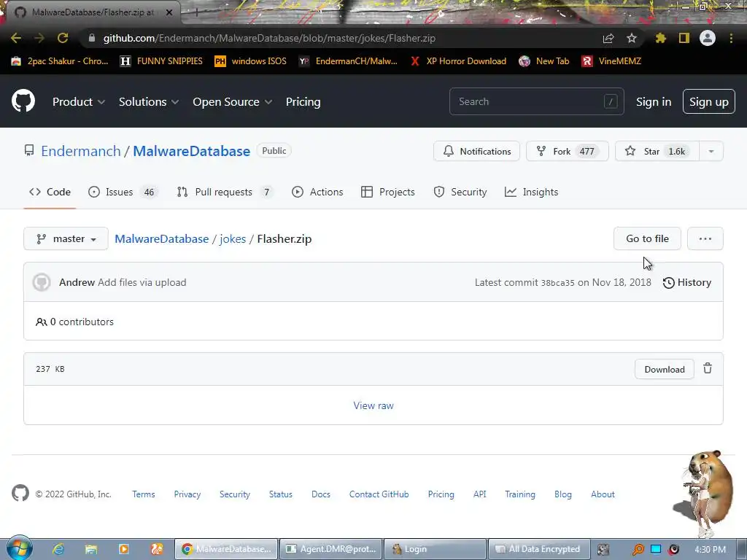Viewport: 747px width, 560px height.
Task: Click the Notifications button
Action: pos(476,152)
